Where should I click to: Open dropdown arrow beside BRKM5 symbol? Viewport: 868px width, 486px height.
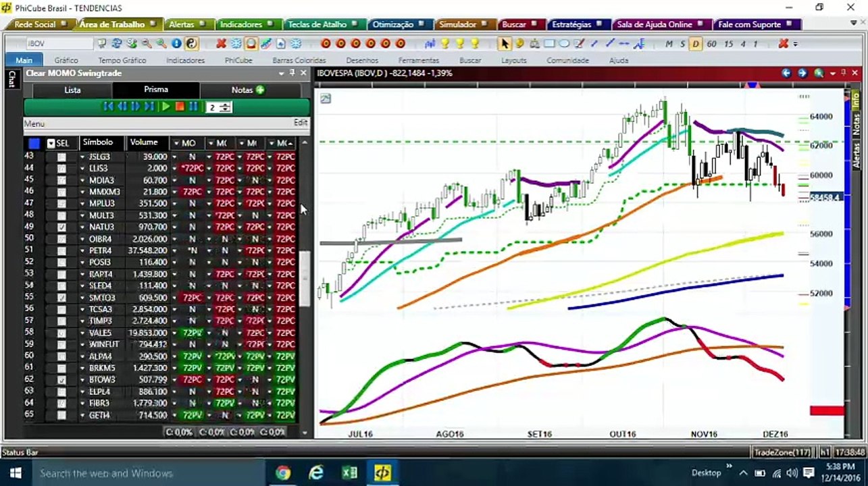click(x=82, y=368)
